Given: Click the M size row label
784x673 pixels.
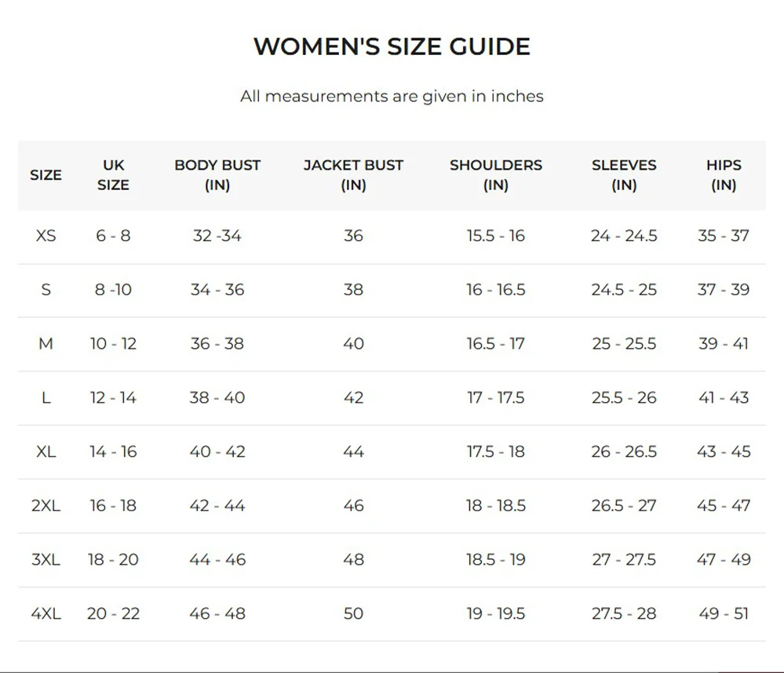Looking at the screenshot, I should click(x=46, y=344).
